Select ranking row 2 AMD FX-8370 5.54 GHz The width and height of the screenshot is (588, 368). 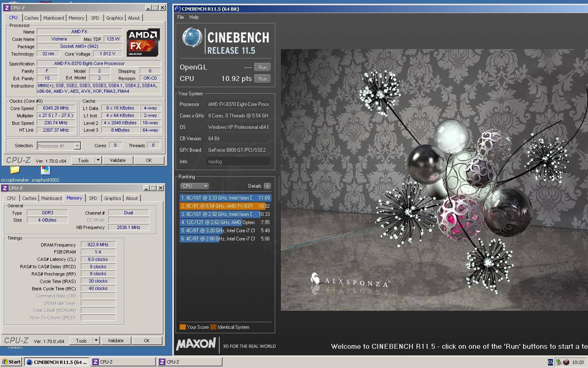pyautogui.click(x=225, y=206)
